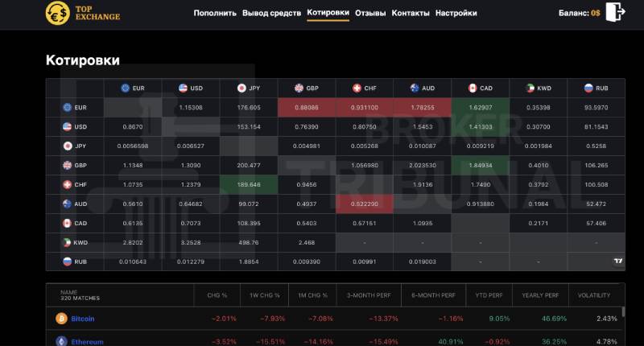This screenshot has height=346, width=644.
Task: Click the TradingView logo in table corner
Action: (x=617, y=261)
